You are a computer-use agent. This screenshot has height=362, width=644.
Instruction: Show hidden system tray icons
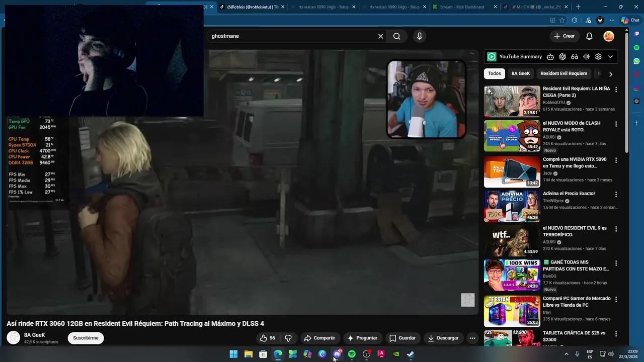pos(567,354)
